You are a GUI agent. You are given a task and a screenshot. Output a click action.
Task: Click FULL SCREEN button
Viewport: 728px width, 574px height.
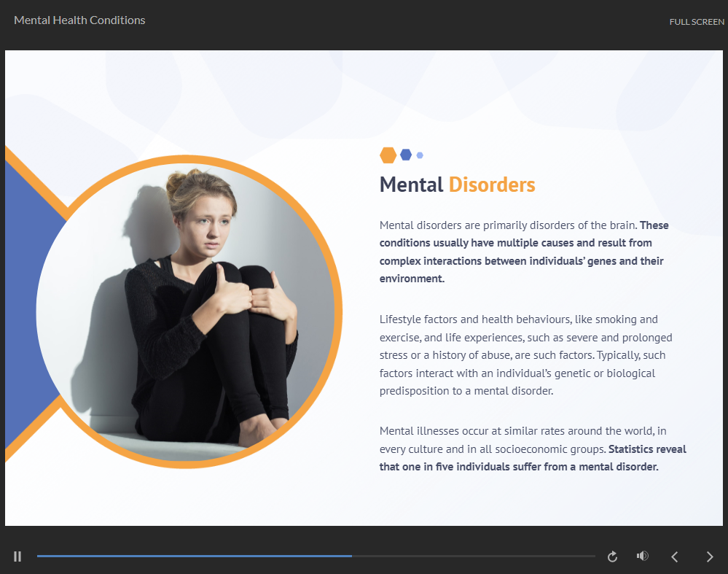coord(697,22)
